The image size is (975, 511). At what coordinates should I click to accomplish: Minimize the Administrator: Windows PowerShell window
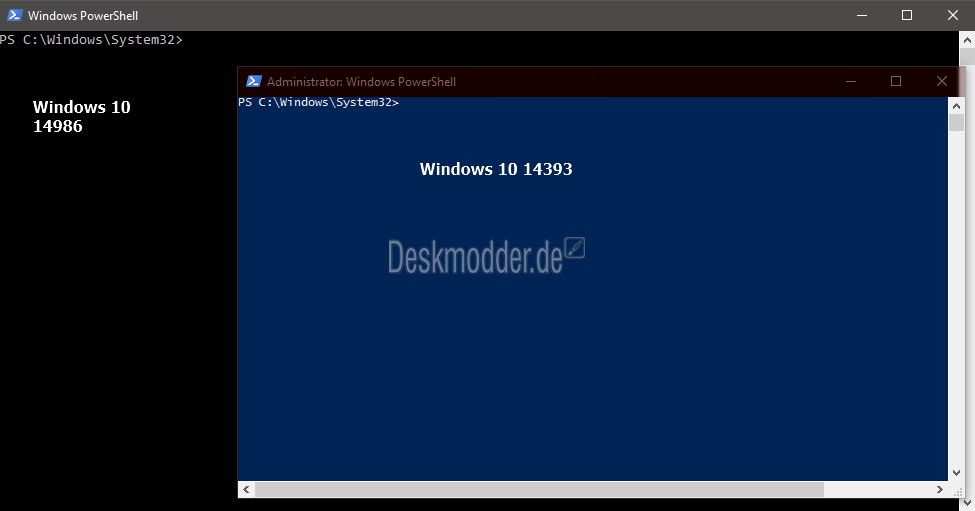pos(851,81)
